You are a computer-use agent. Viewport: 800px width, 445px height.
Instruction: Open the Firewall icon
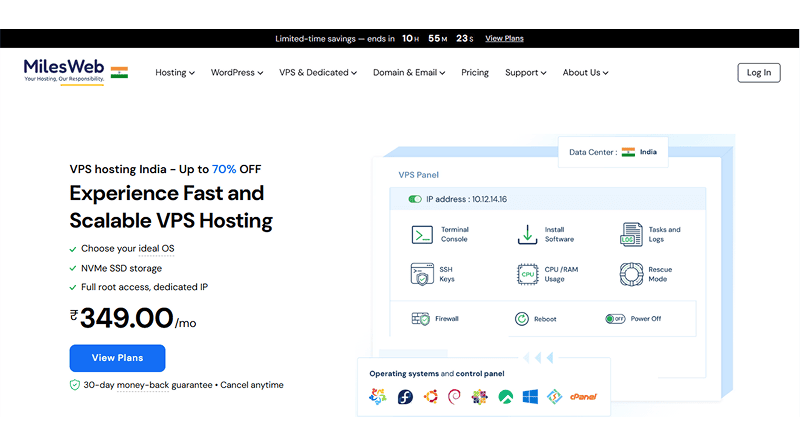pyautogui.click(x=420, y=319)
